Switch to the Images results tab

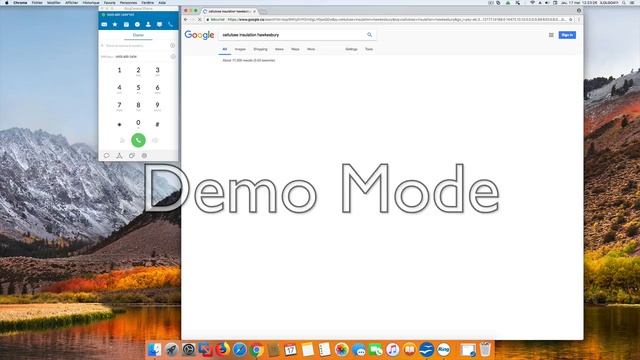(x=240, y=49)
